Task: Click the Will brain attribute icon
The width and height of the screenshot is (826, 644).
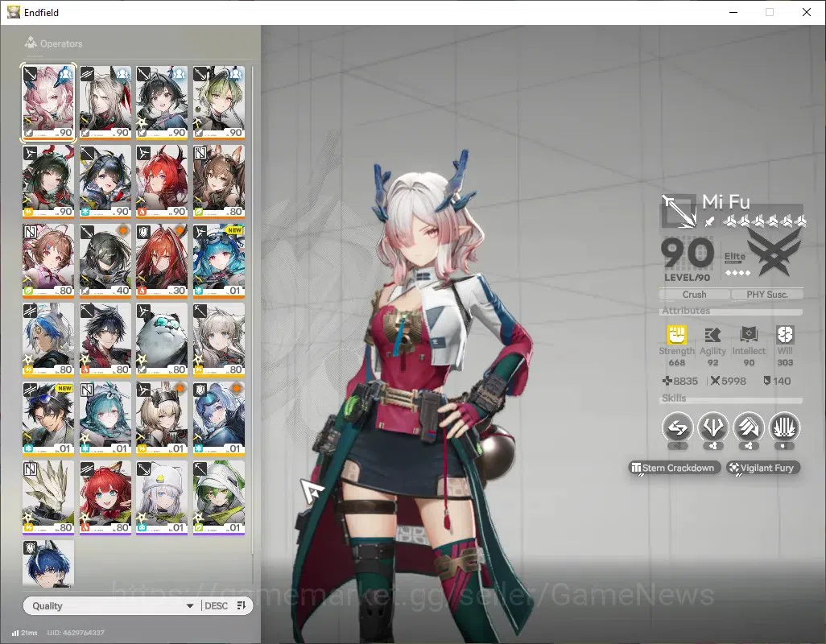Action: (785, 334)
